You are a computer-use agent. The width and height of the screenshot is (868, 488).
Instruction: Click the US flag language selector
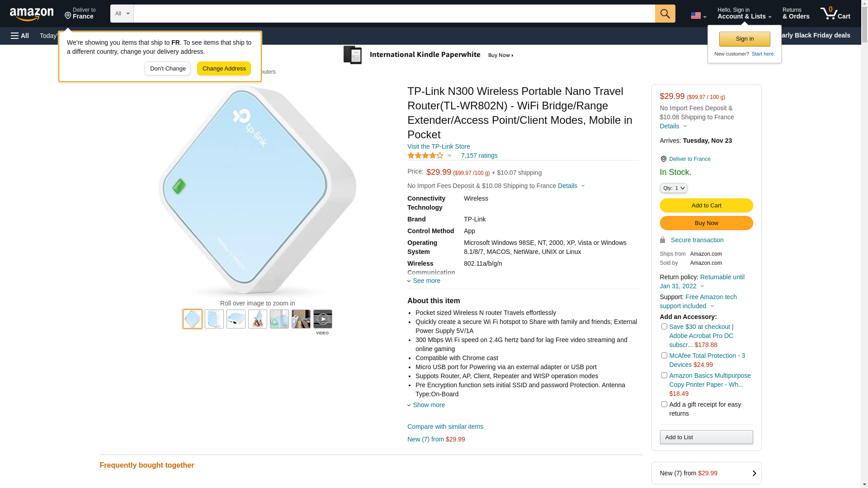pyautogui.click(x=698, y=16)
